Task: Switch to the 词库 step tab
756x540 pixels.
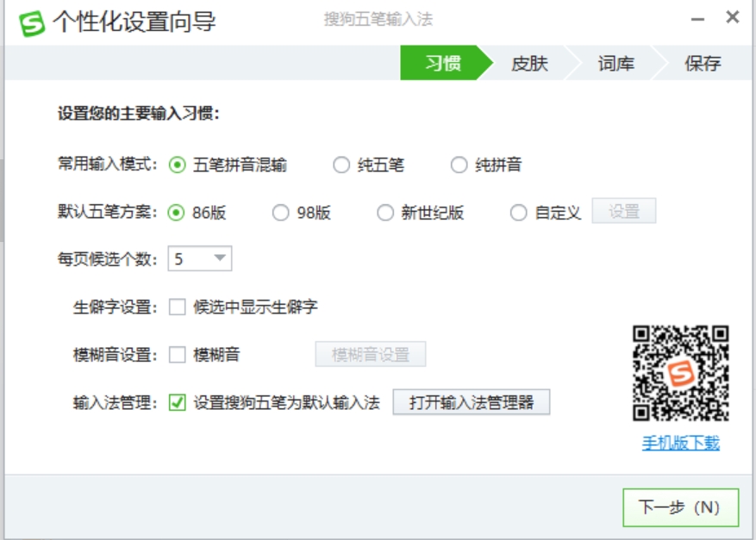Action: [x=615, y=63]
